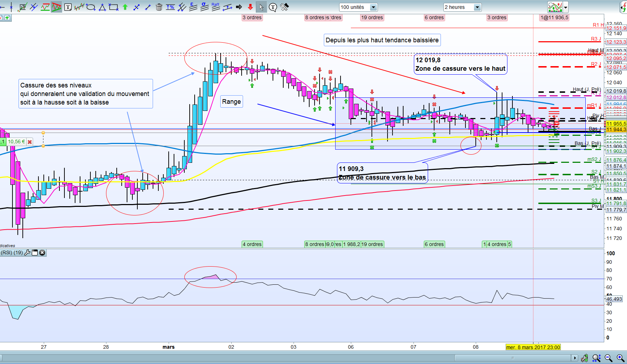Click the 1@11 936,5 order label
627x364 pixels.
554,17
